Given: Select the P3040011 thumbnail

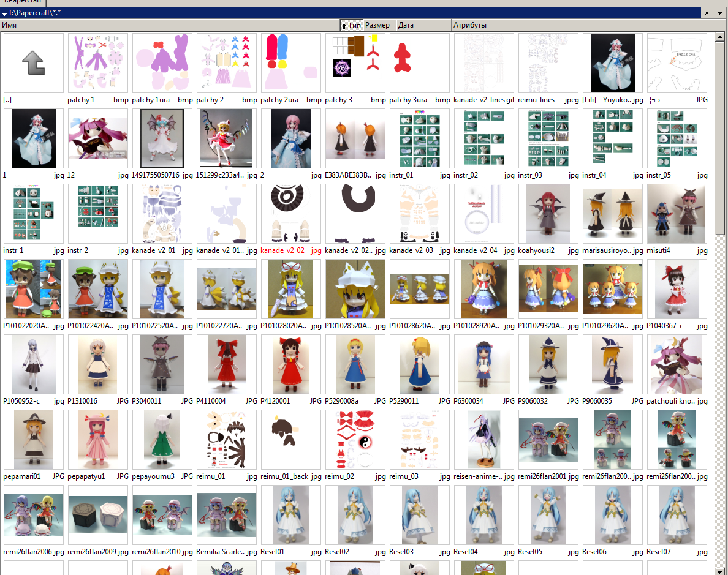Looking at the screenshot, I should [162, 364].
